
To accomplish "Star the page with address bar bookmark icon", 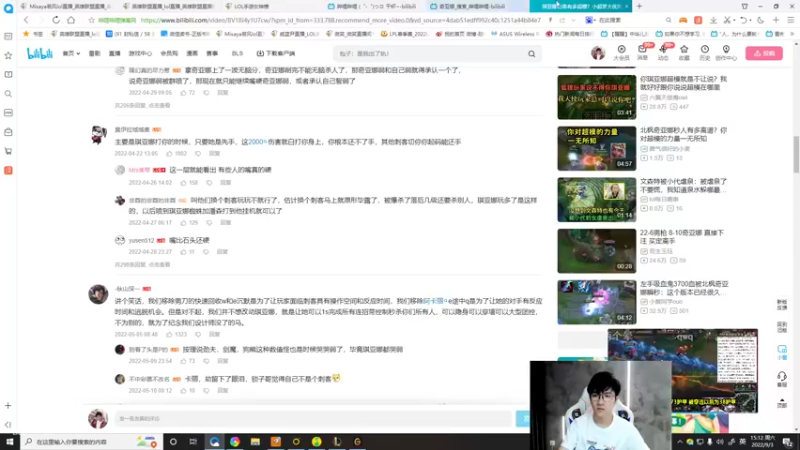I will point(91,20).
